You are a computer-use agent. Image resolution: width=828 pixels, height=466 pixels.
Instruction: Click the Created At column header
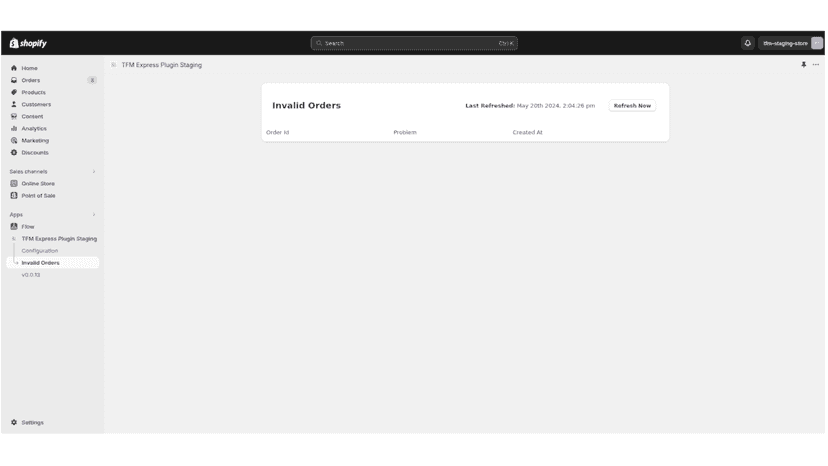point(528,133)
